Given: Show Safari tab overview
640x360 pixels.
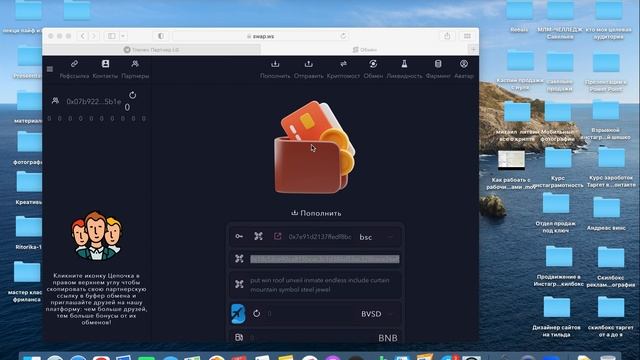Looking at the screenshot, I should (x=467, y=36).
